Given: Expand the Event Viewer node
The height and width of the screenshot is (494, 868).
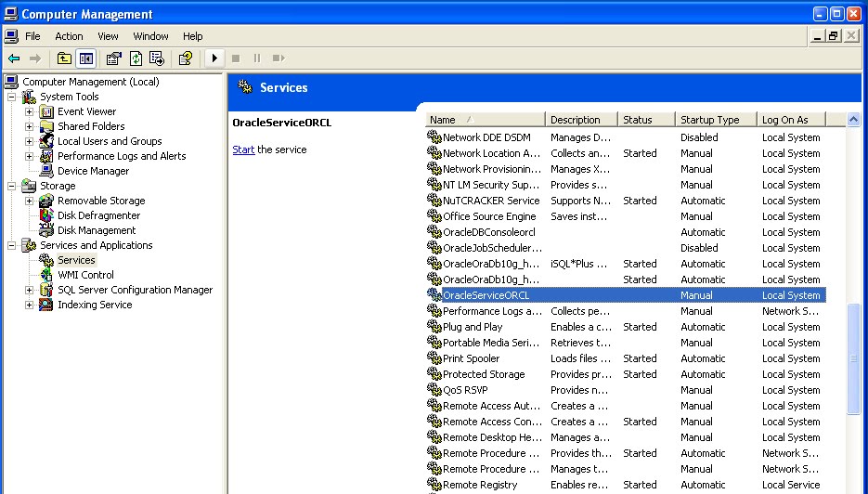Looking at the screenshot, I should point(30,111).
